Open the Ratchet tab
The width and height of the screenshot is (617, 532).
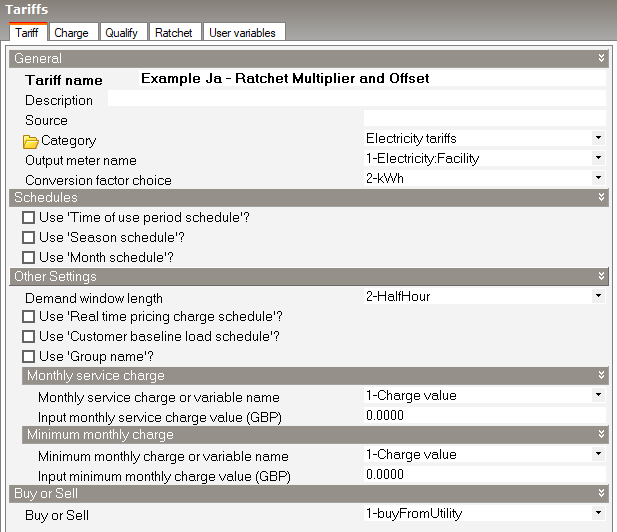pos(174,33)
